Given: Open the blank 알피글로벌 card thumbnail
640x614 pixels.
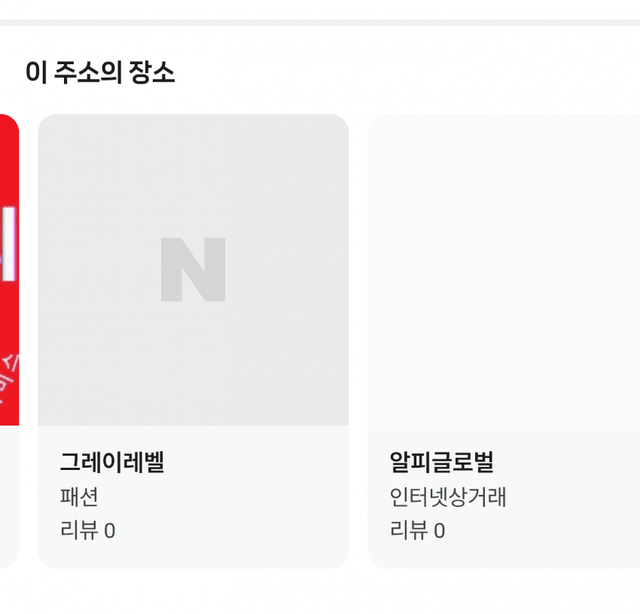Looking at the screenshot, I should 504,269.
